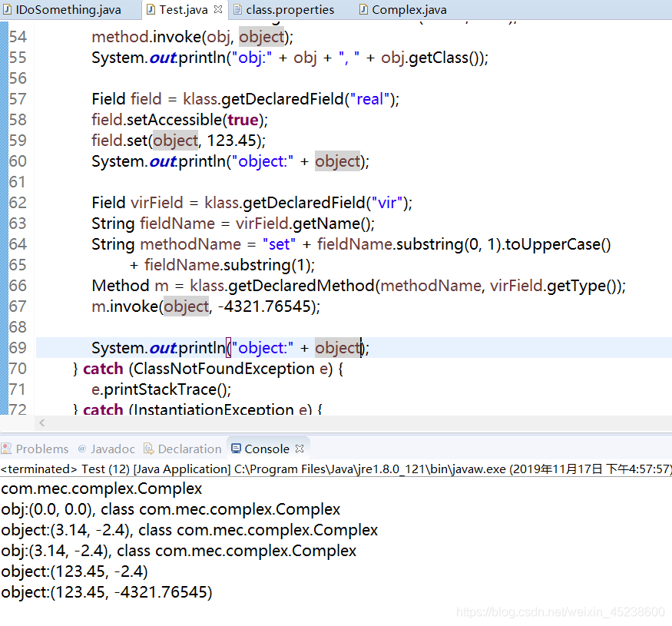
Task: Click line number 70 in the gutter
Action: point(18,369)
